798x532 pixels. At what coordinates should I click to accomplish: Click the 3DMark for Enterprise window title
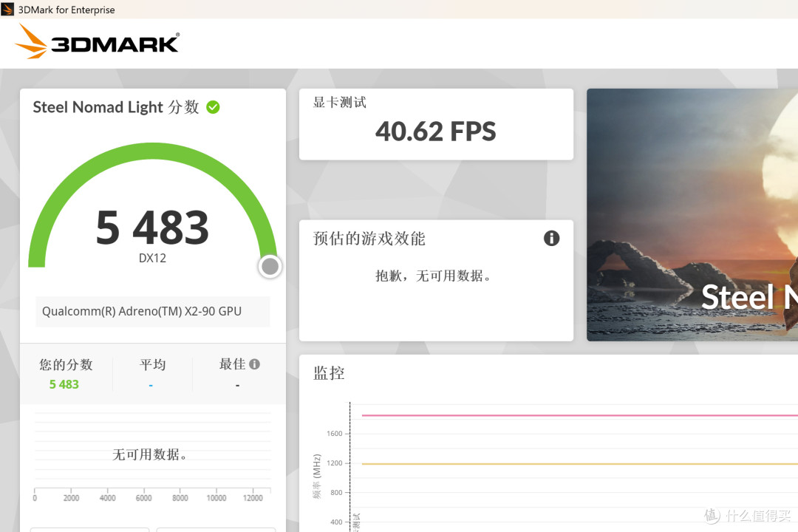point(66,10)
